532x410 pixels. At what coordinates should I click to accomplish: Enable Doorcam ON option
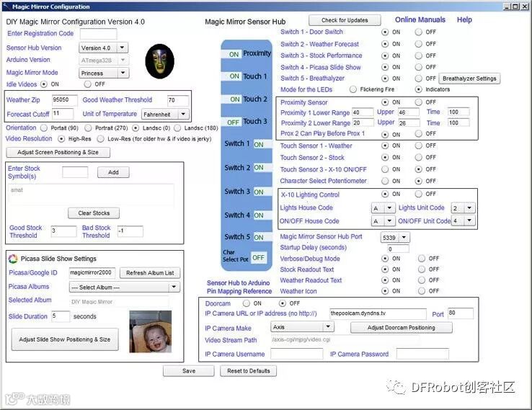point(247,303)
